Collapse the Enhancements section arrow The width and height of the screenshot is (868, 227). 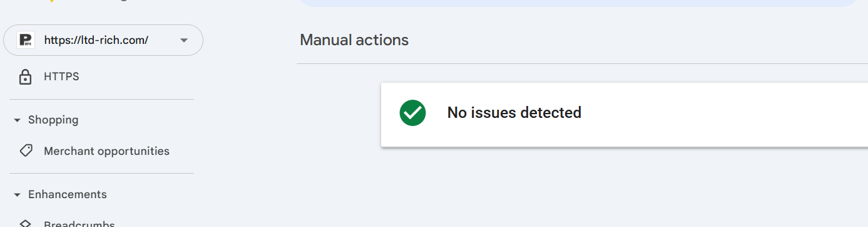[x=17, y=194]
